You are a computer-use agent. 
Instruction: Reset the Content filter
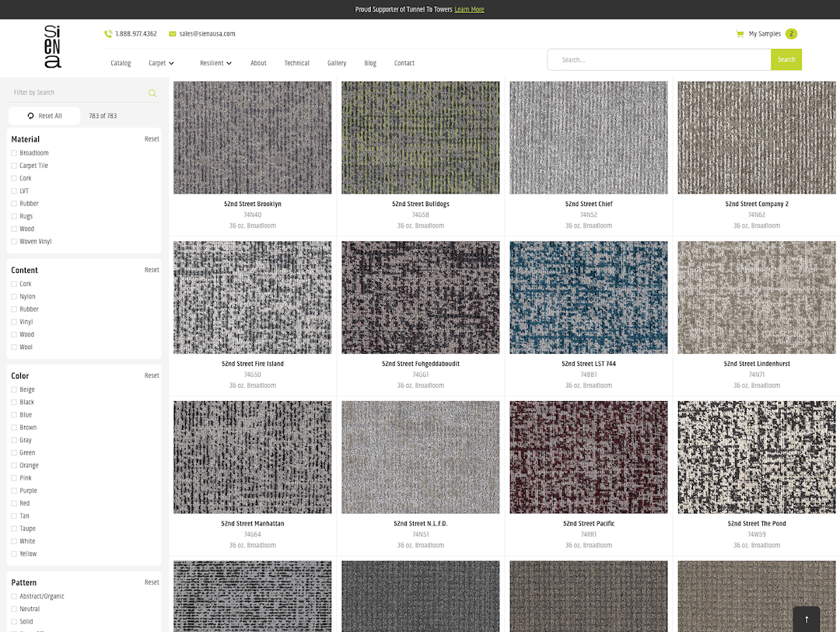[x=152, y=270]
